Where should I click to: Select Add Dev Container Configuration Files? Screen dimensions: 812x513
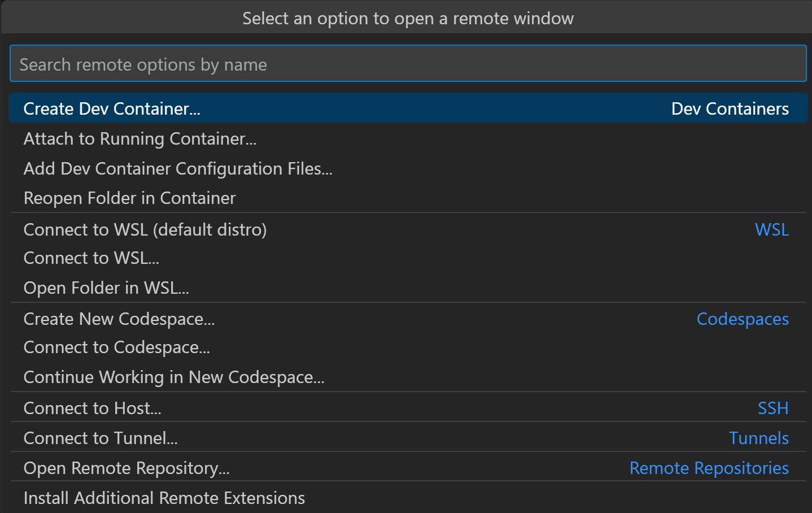tap(408, 168)
